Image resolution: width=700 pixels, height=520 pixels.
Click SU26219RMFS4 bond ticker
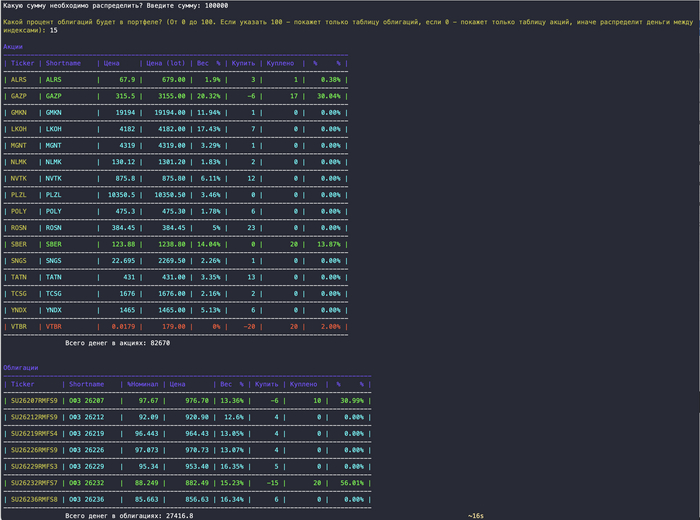coord(34,434)
